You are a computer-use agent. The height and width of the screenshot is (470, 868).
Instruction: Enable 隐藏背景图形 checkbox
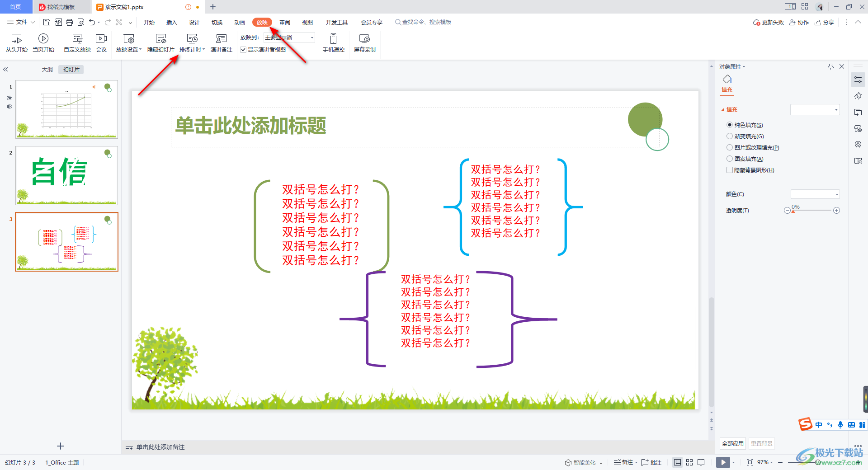pos(730,170)
